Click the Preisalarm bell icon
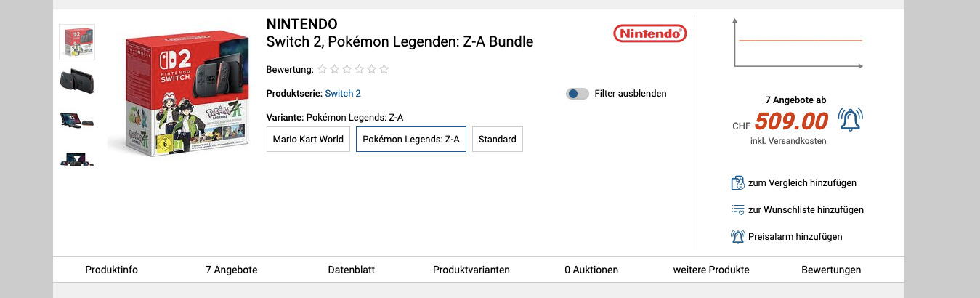The image size is (980, 298). 737,237
